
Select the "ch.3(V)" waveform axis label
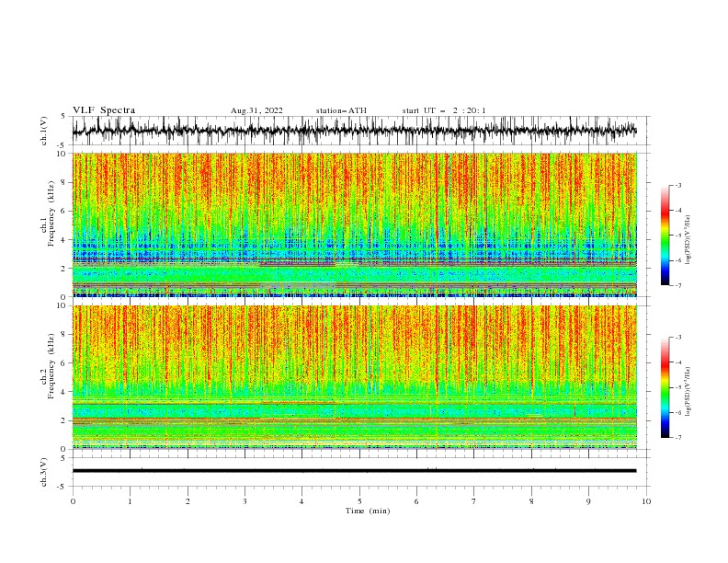pos(44,473)
